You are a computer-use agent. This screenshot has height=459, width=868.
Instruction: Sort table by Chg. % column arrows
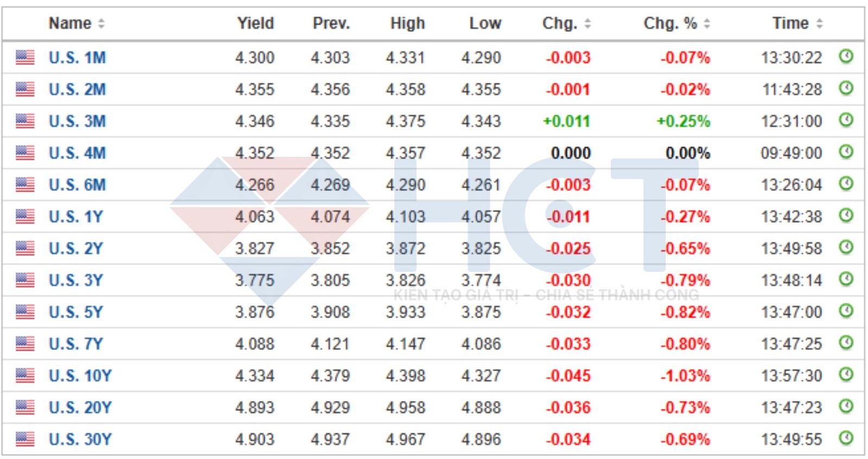click(x=707, y=23)
